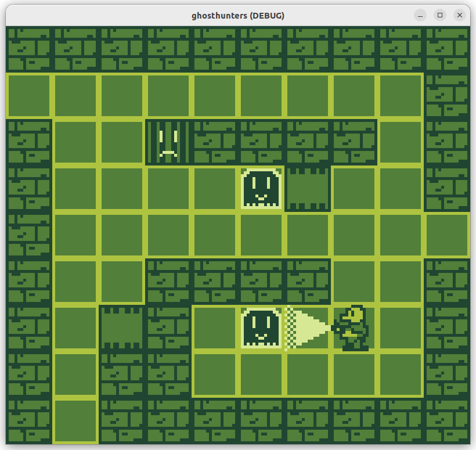Click the "ghosthunters (DEBUG)" window title
This screenshot has width=476, height=450.
(238, 15)
